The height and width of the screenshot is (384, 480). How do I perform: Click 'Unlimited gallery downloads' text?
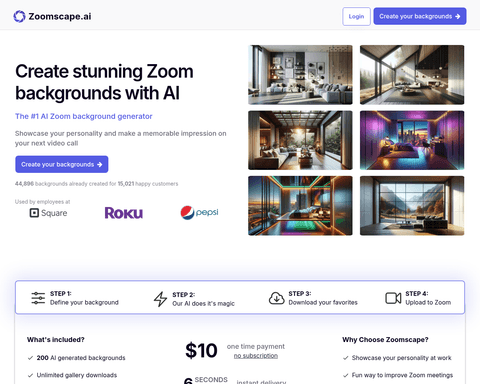[77, 375]
